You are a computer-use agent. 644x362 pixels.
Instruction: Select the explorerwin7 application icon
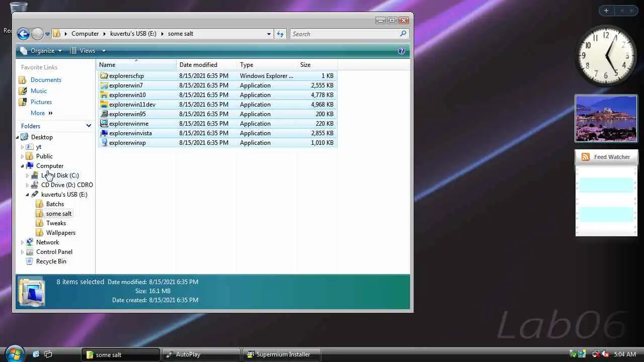point(104,85)
